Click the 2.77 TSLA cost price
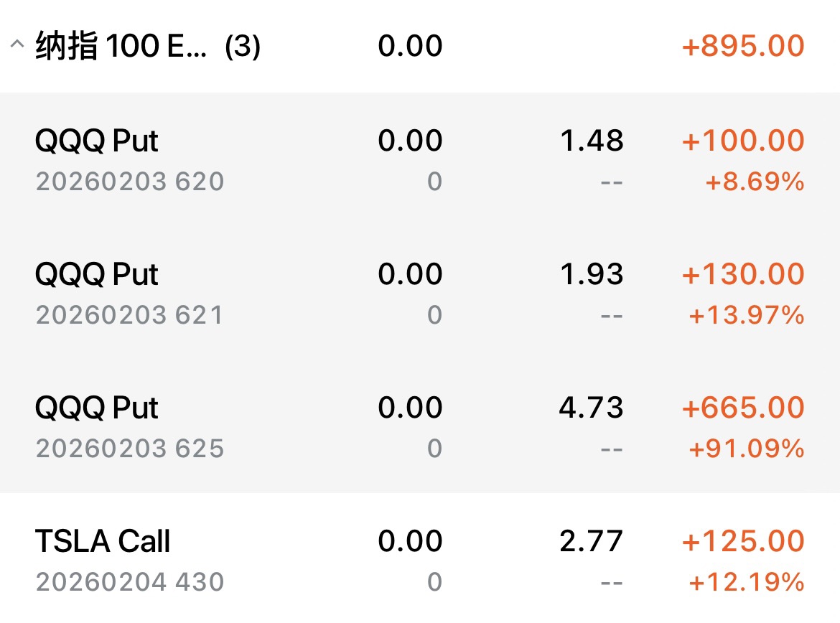 [591, 541]
